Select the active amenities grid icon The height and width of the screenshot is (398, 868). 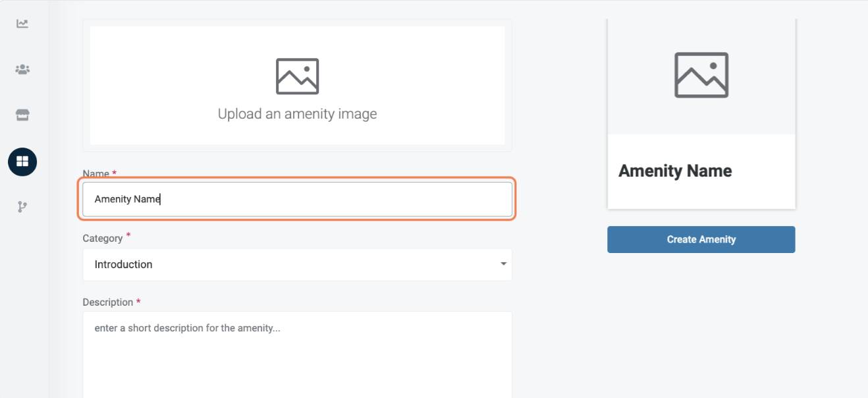coord(22,161)
